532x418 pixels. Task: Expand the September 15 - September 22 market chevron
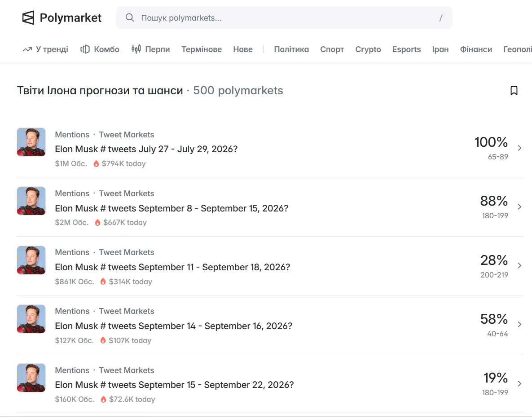[x=519, y=383]
